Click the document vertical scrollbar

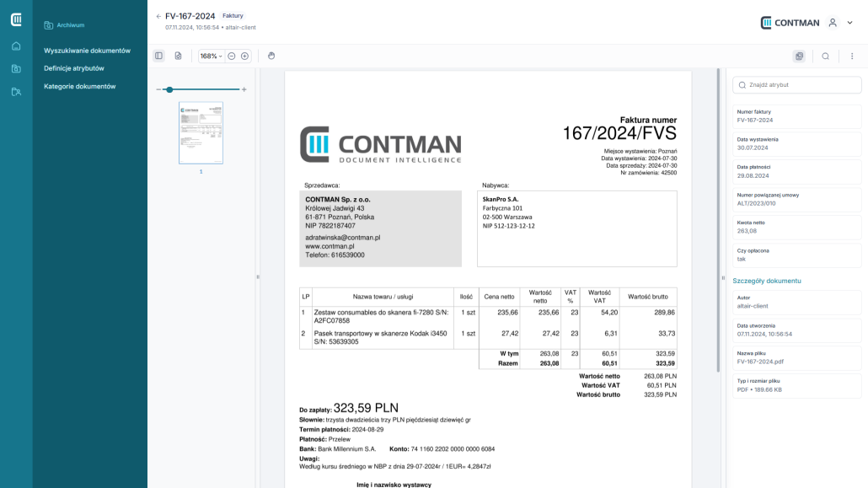[x=718, y=222]
